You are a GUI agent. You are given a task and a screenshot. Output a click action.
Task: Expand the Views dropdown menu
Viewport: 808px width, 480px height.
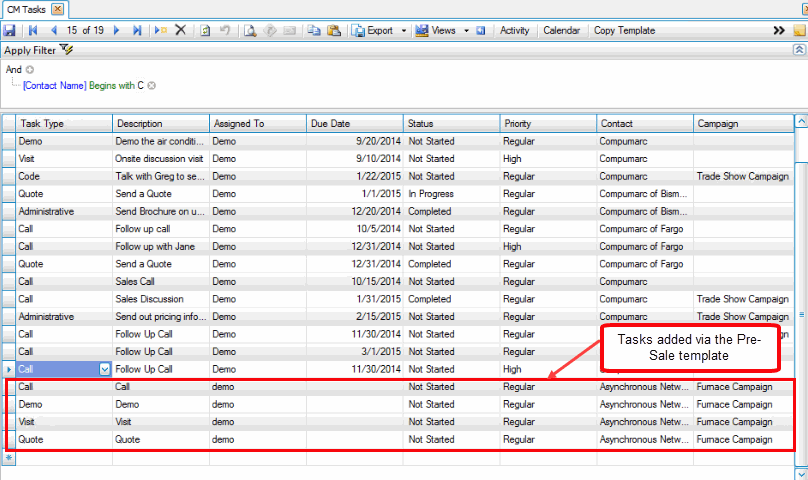pyautogui.click(x=466, y=30)
